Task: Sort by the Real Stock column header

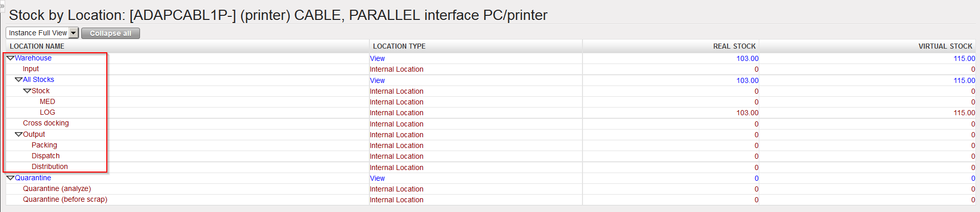Action: pos(735,47)
